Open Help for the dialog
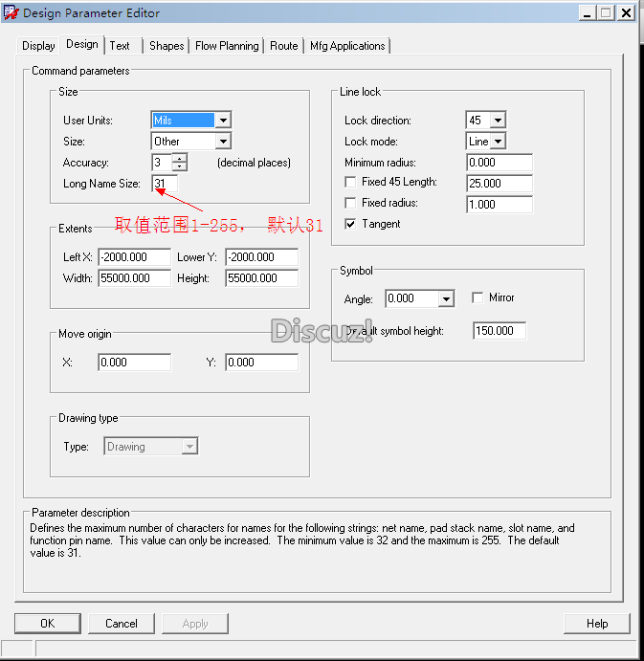 pyautogui.click(x=597, y=623)
